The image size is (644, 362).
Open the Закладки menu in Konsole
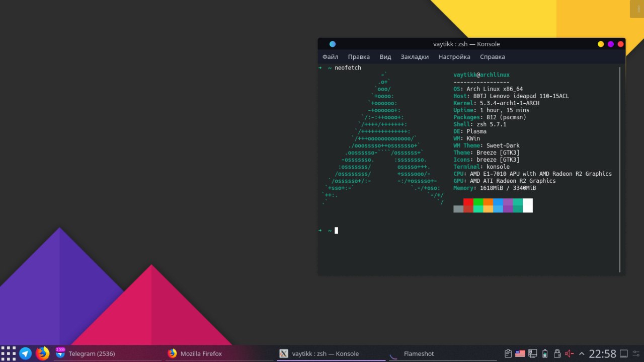(415, 57)
